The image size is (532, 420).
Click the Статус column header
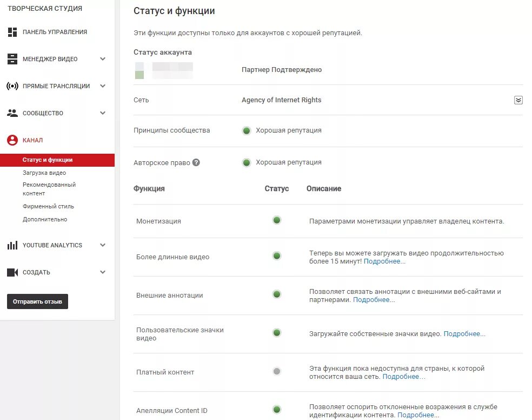pos(276,189)
